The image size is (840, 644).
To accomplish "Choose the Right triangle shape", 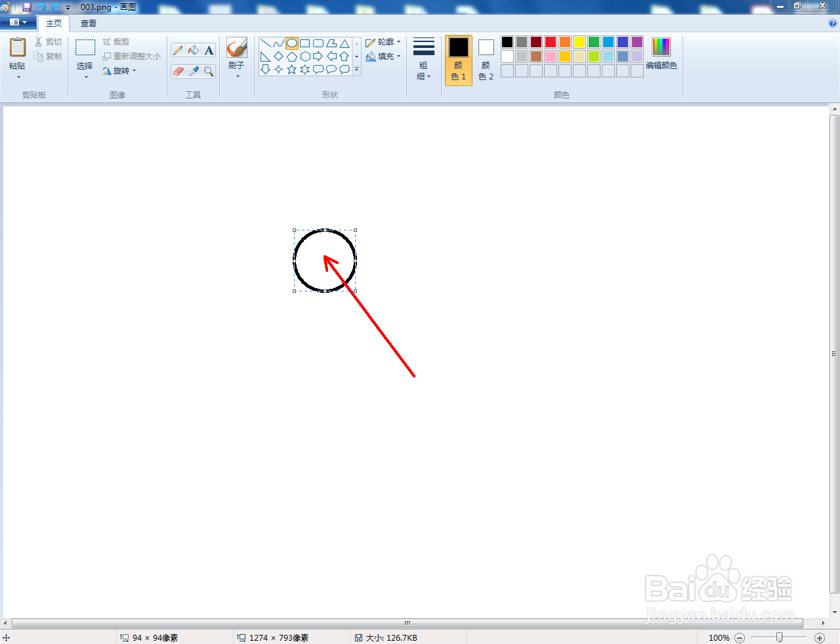I will coord(266,56).
